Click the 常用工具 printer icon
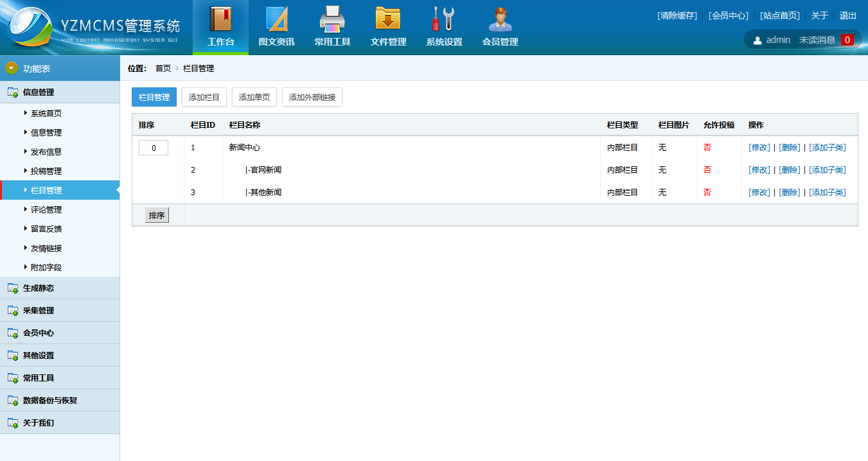This screenshot has width=868, height=461. [x=332, y=19]
